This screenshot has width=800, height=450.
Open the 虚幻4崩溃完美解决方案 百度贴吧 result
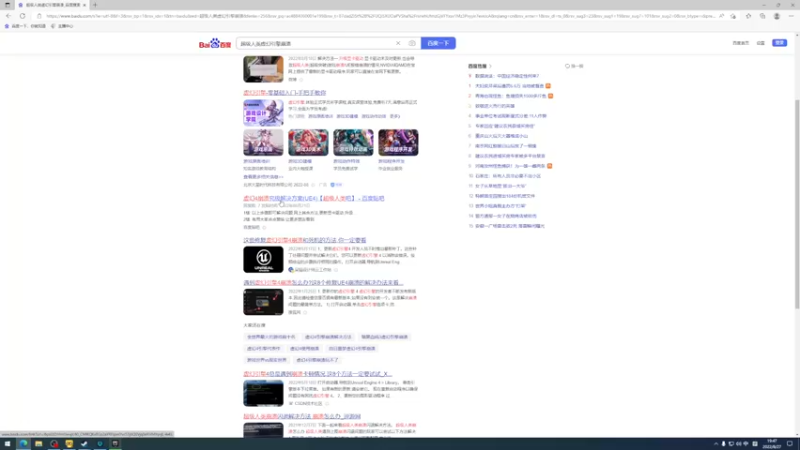314,198
